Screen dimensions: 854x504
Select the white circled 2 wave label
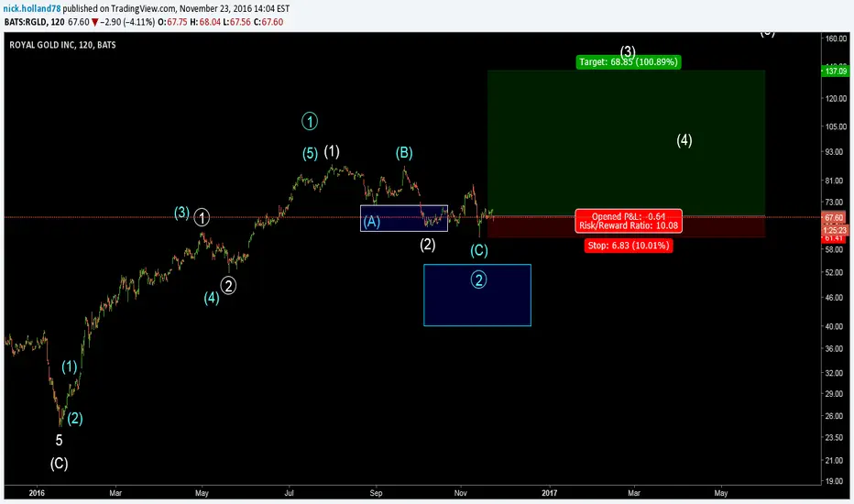[228, 286]
